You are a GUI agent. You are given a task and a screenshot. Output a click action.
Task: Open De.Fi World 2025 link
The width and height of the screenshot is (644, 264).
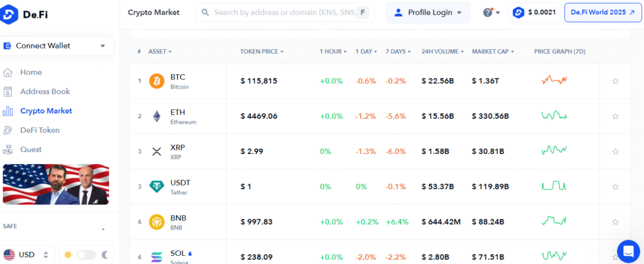tap(603, 13)
